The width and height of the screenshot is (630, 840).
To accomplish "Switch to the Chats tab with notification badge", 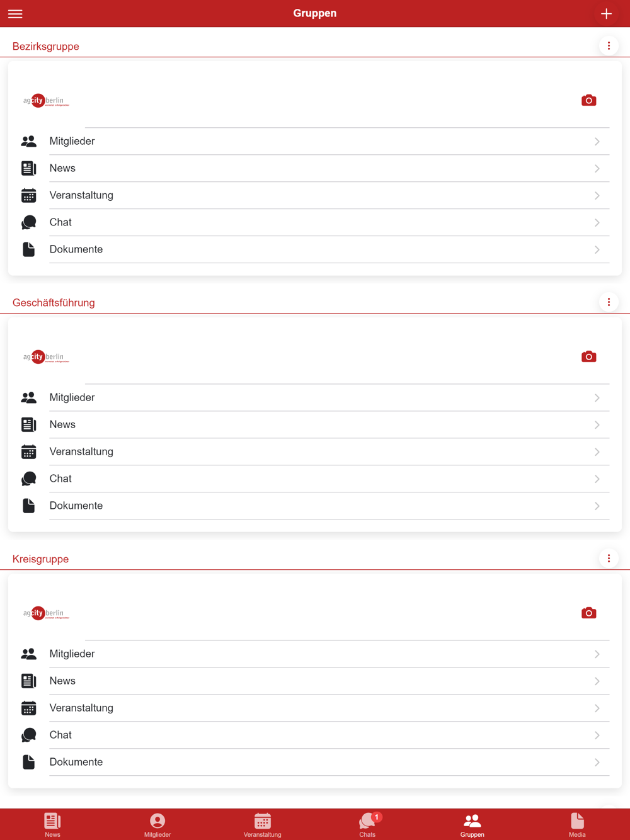I will click(x=367, y=825).
